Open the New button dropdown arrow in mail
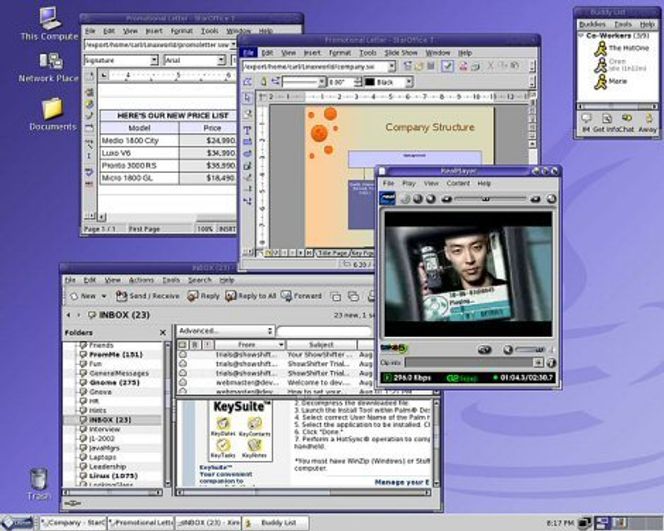The height and width of the screenshot is (531, 664). 104,296
